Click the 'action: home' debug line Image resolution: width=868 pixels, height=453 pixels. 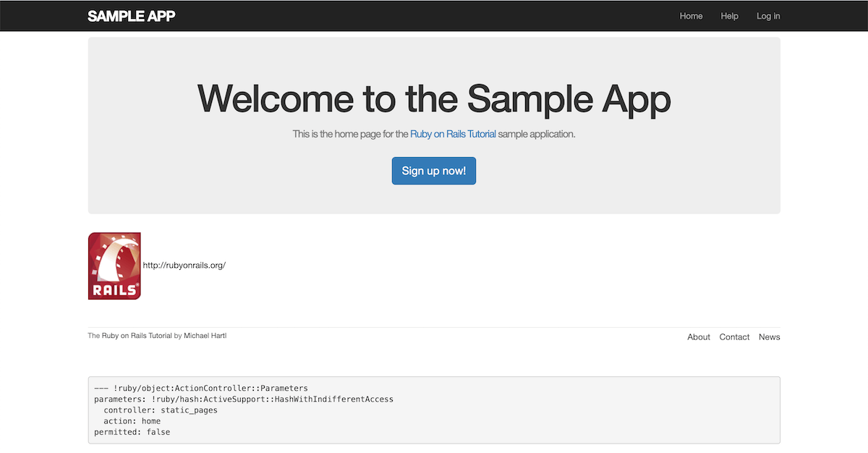coord(132,421)
